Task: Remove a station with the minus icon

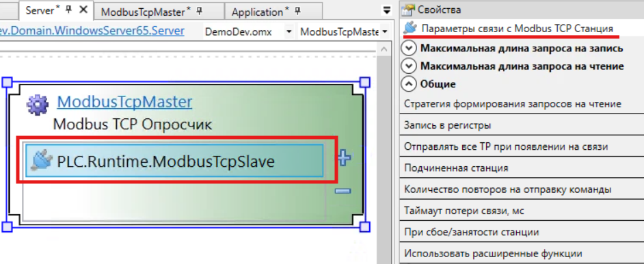Action: pyautogui.click(x=343, y=191)
